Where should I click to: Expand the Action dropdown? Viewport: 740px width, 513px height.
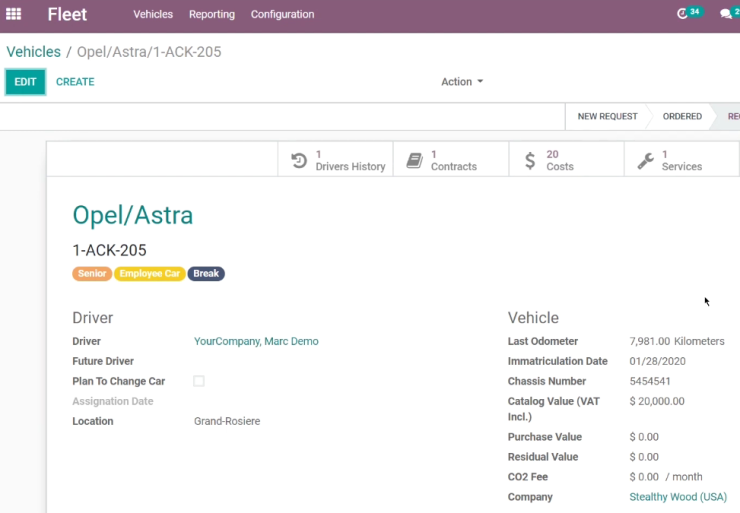pos(462,82)
